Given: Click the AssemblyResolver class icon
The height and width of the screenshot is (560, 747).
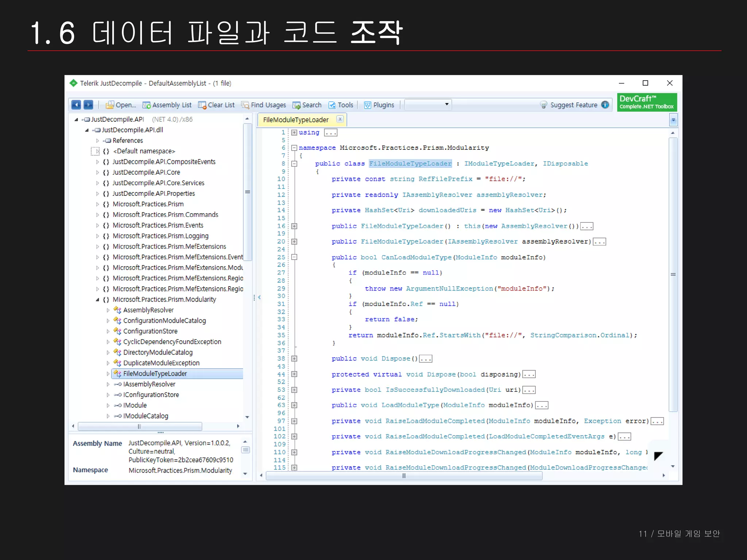Looking at the screenshot, I should pos(117,310).
